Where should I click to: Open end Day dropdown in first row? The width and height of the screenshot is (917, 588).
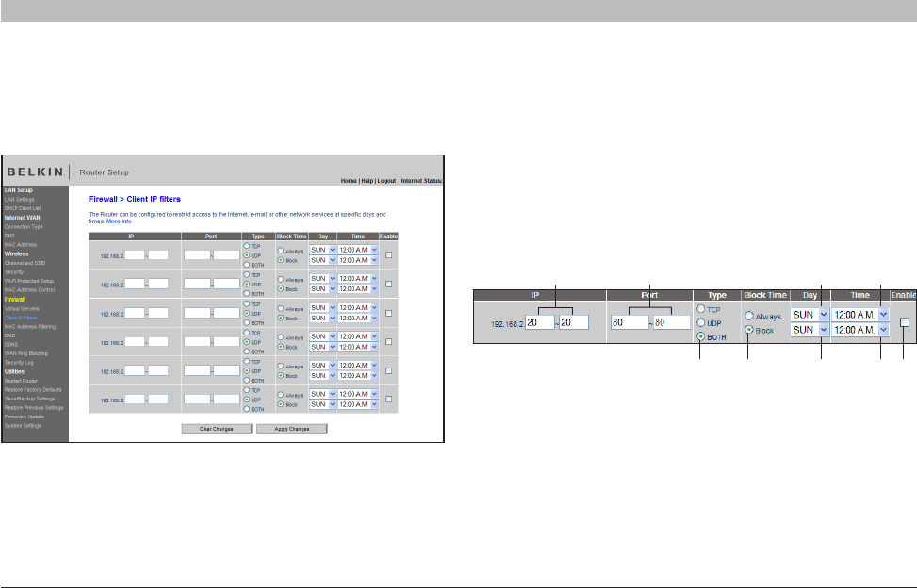tap(323, 260)
